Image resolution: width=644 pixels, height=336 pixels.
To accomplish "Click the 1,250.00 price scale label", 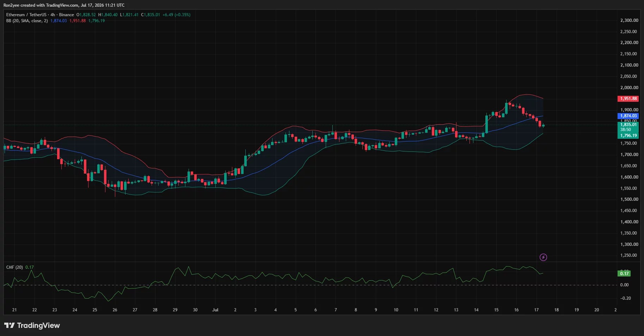I will click(x=629, y=255).
